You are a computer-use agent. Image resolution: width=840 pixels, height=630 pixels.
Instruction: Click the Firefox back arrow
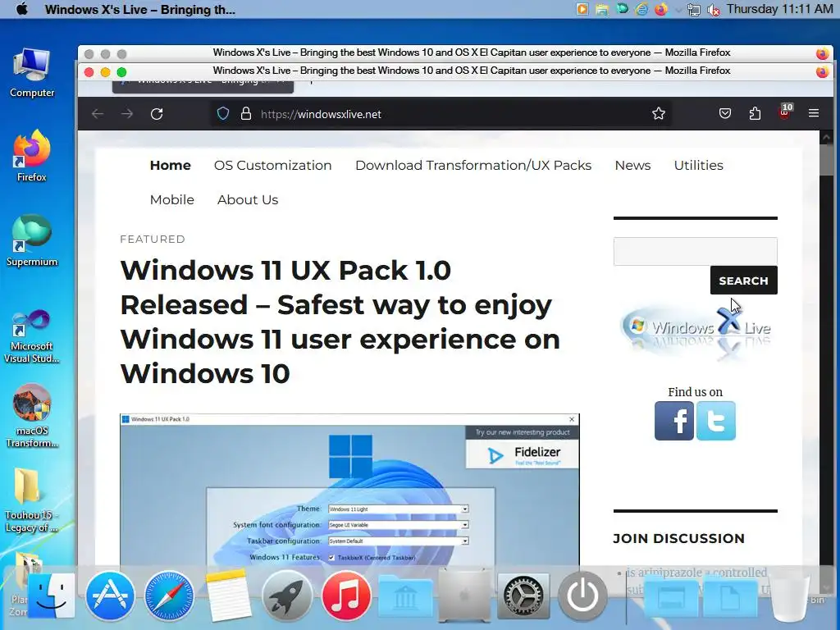coord(98,113)
